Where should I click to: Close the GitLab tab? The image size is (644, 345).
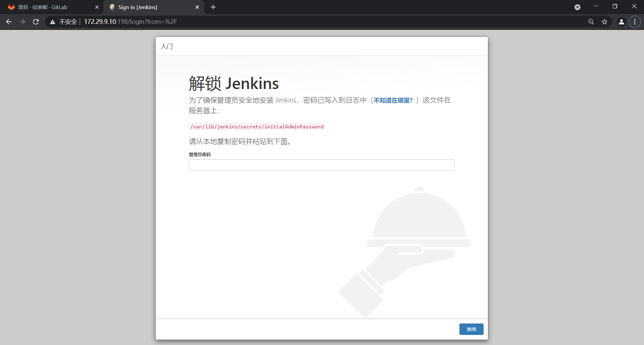pyautogui.click(x=97, y=7)
